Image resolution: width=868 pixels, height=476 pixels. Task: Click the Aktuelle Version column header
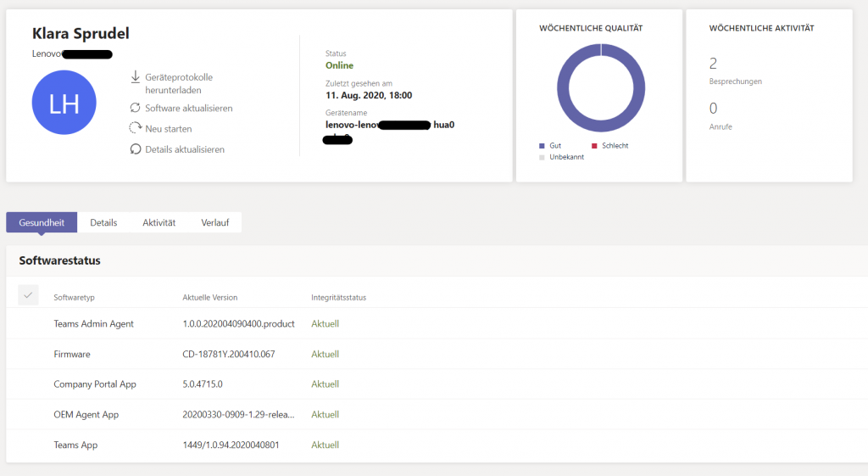209,298
